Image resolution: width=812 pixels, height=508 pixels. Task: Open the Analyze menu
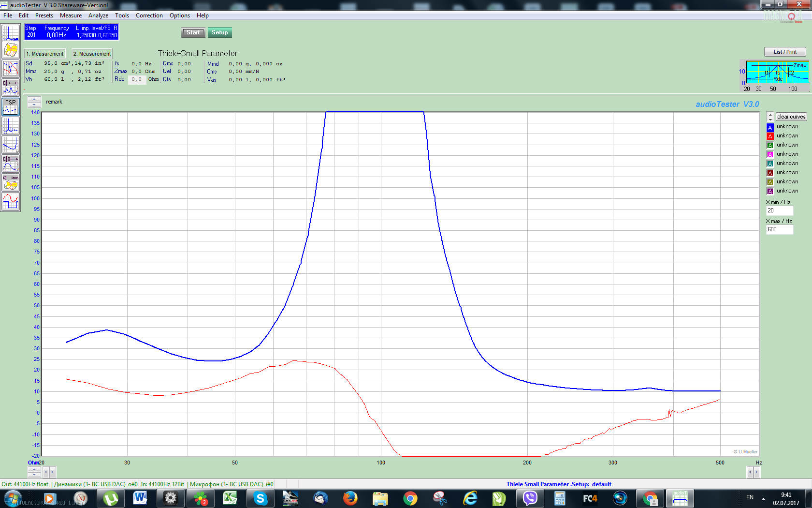click(x=98, y=15)
